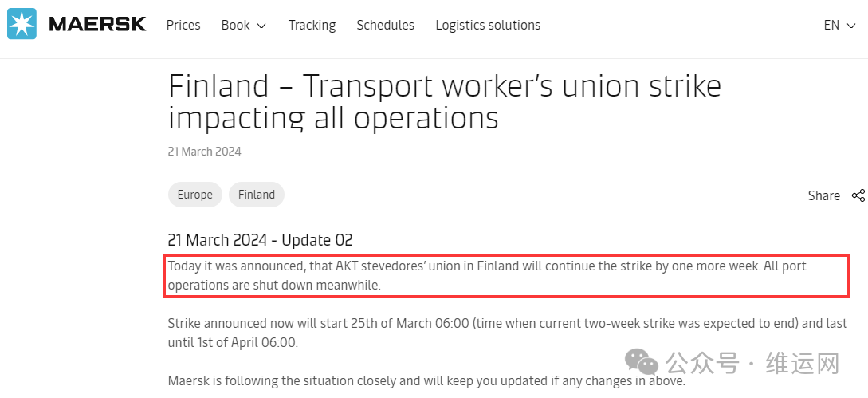Open the Prices menu item
Viewport: 868px width, 398px height.
coord(183,25)
